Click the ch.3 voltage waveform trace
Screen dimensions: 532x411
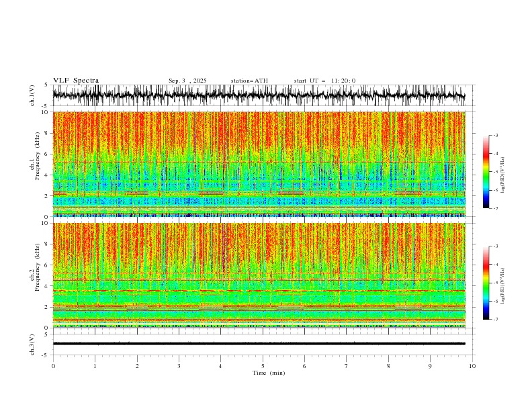point(259,344)
